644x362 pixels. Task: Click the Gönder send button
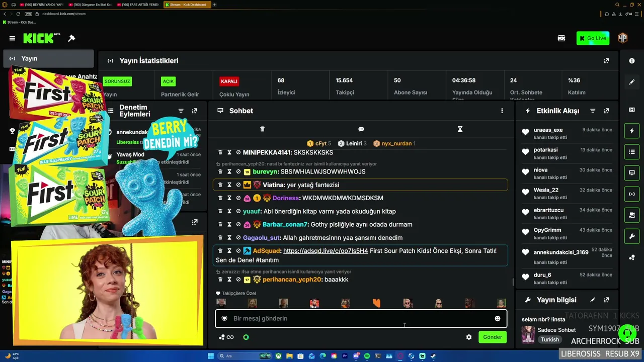pyautogui.click(x=493, y=337)
